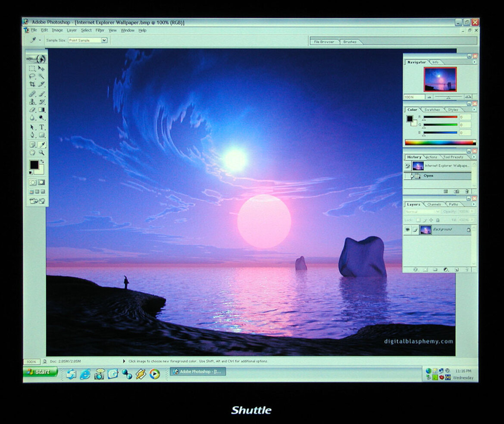
Task: Click Adobe Photoshop taskbar button
Action: [198, 372]
